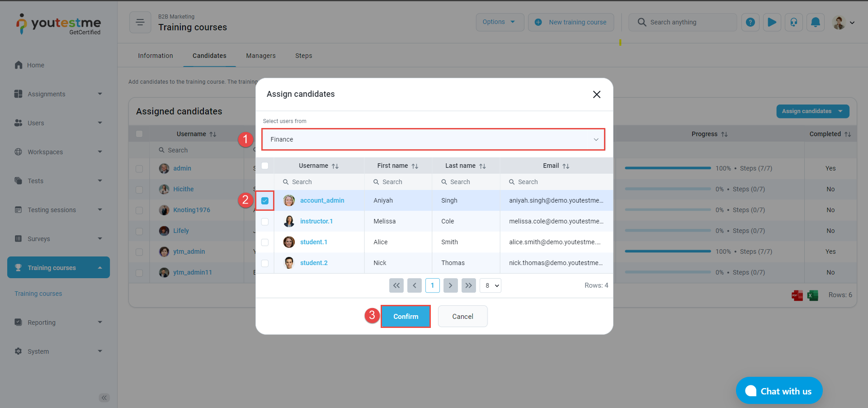
Task: Click the admin 100% progress bar
Action: tap(668, 168)
